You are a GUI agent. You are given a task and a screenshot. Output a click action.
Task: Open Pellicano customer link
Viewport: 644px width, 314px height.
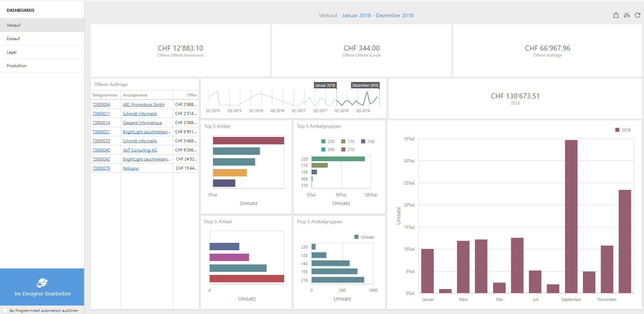point(131,168)
